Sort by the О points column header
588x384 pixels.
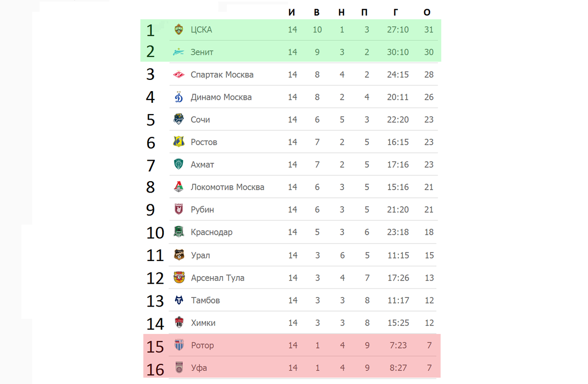427,12
